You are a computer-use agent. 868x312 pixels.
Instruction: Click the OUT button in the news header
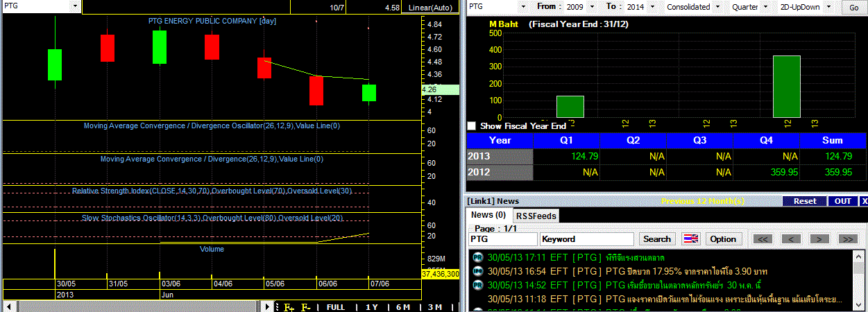click(x=843, y=201)
